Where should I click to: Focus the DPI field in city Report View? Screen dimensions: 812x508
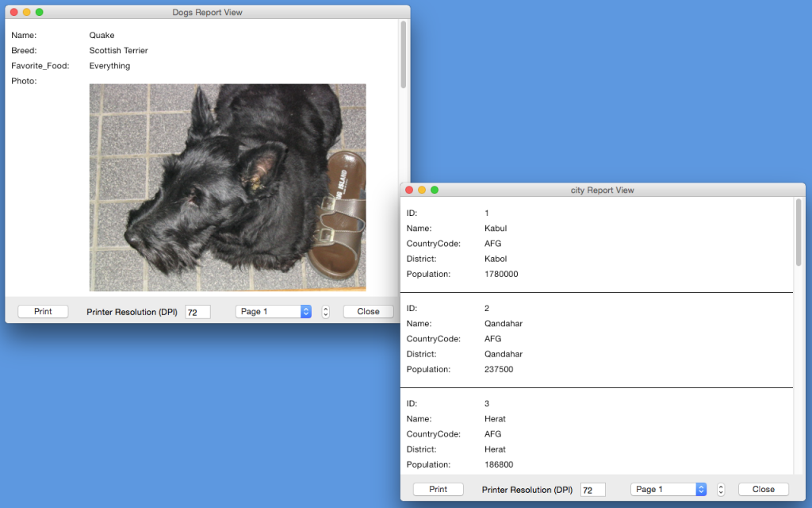[592, 491]
